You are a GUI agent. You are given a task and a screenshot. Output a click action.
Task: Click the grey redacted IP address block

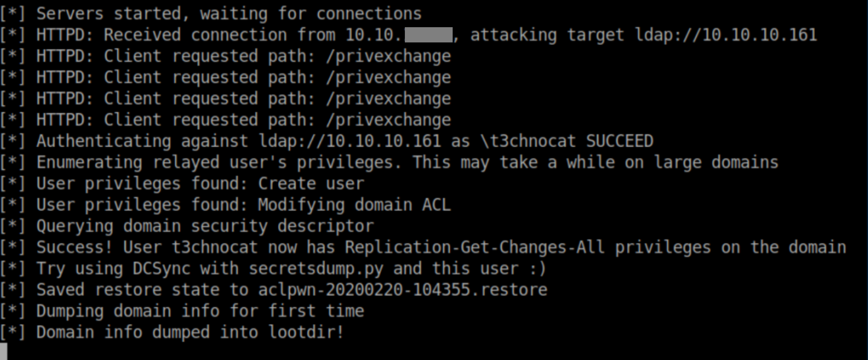(428, 35)
